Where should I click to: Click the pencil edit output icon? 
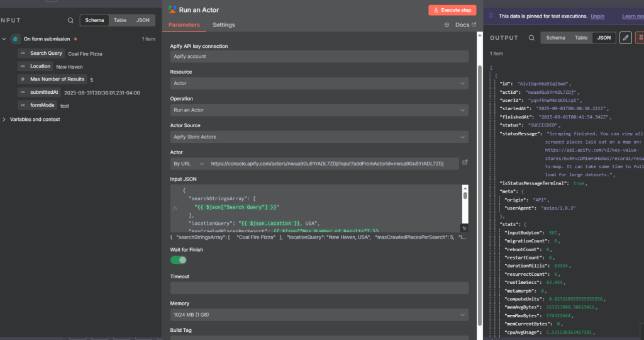tap(626, 38)
